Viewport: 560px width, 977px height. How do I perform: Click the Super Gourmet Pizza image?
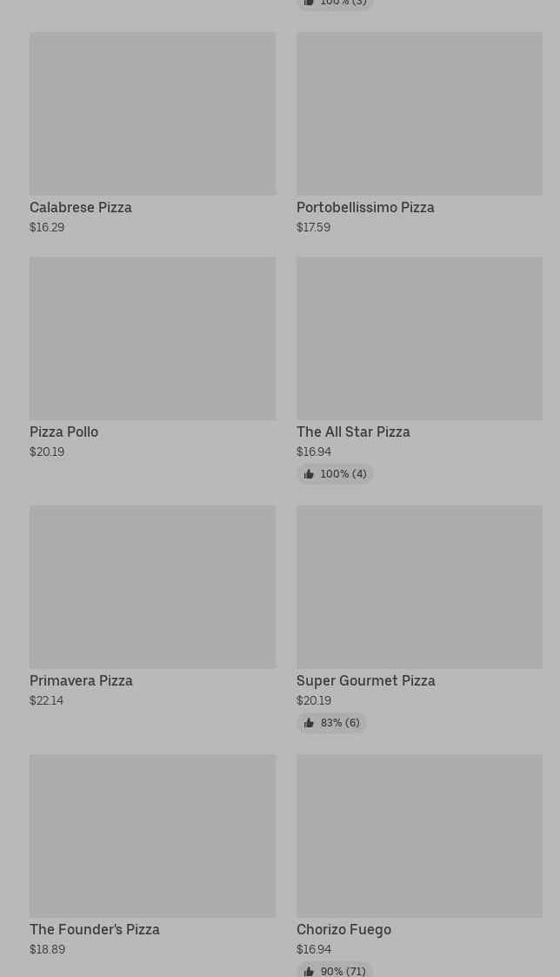coord(419,587)
